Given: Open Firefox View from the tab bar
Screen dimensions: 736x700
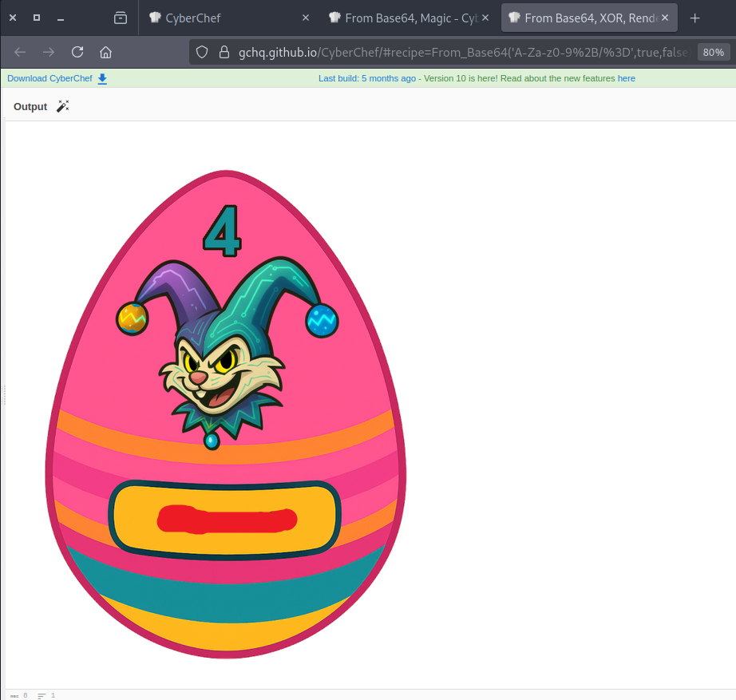Looking at the screenshot, I should click(121, 18).
